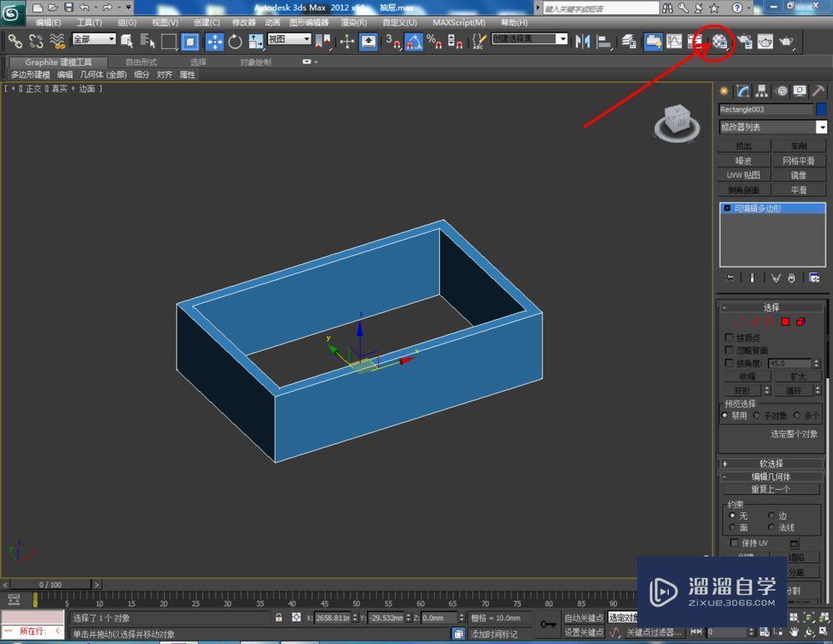Enable the 按顶点 checkbox
This screenshot has height=644, width=833.
pyautogui.click(x=730, y=337)
